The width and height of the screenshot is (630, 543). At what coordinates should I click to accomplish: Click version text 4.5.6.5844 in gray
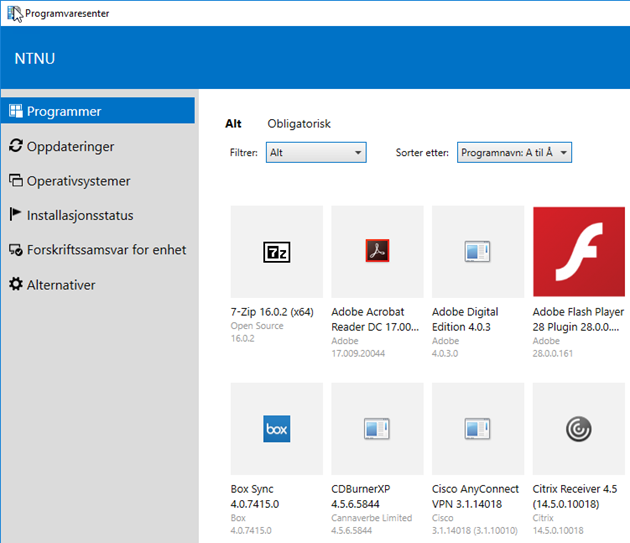pos(352,531)
